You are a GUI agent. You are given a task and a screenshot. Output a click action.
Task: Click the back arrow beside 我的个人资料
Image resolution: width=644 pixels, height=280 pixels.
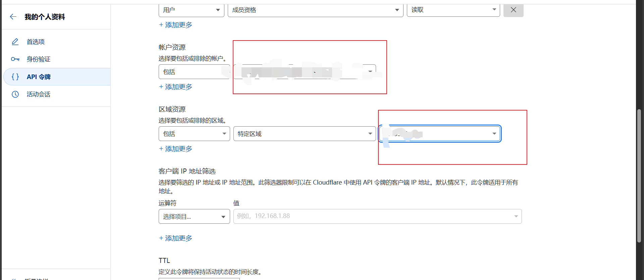13,17
